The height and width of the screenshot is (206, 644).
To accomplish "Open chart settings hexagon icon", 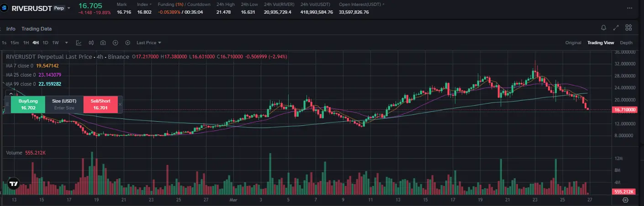I will coord(128,43).
